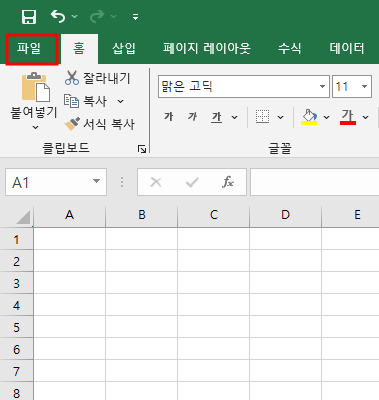Click the Save floppy disk icon
This screenshot has height=400, width=379.
click(29, 16)
